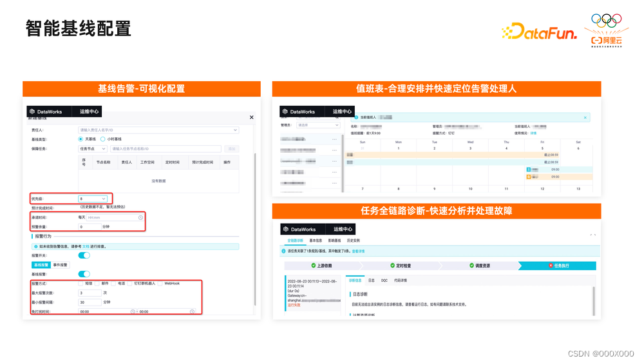Tick the WebHook checkbox

point(160,283)
